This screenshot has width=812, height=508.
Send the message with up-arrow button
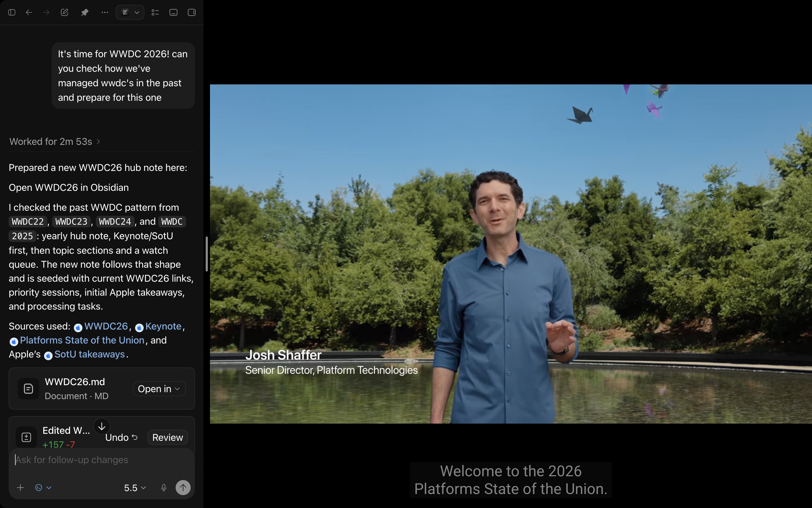tap(183, 488)
